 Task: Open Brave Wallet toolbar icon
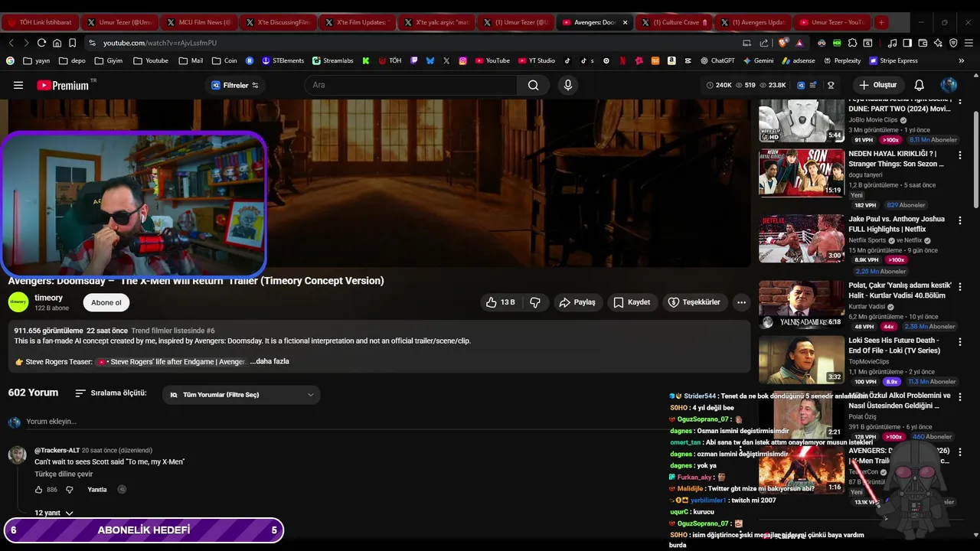coord(923,43)
